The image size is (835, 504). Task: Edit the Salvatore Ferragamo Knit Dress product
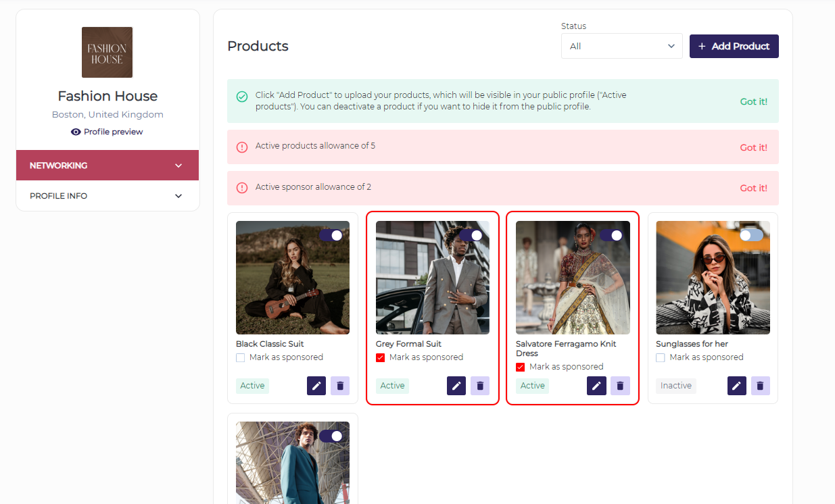(596, 386)
